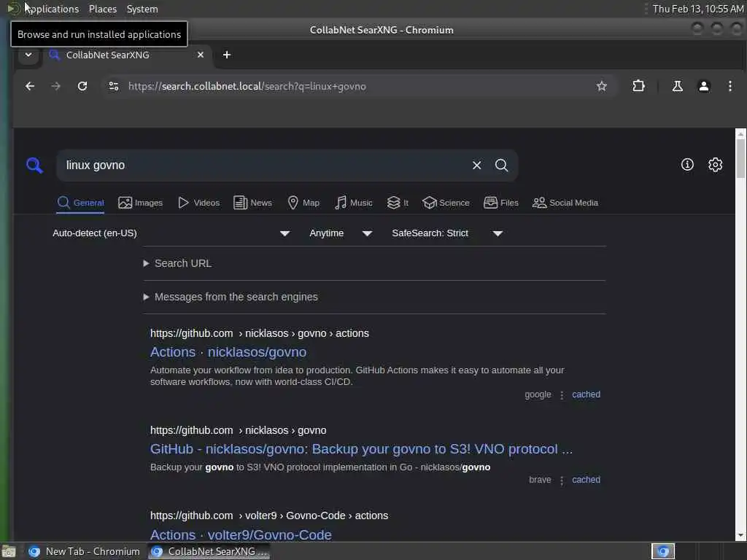The image size is (747, 560).
Task: Click the browser forward arrow
Action: click(55, 86)
